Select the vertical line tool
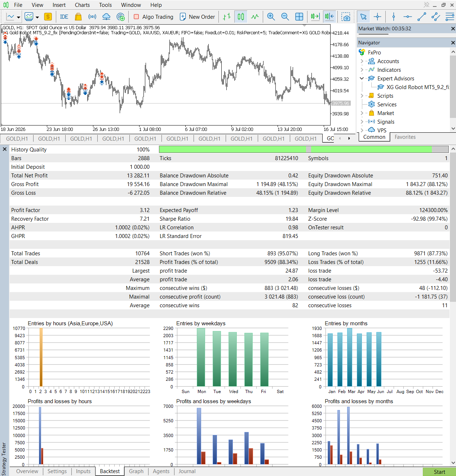 [x=394, y=17]
